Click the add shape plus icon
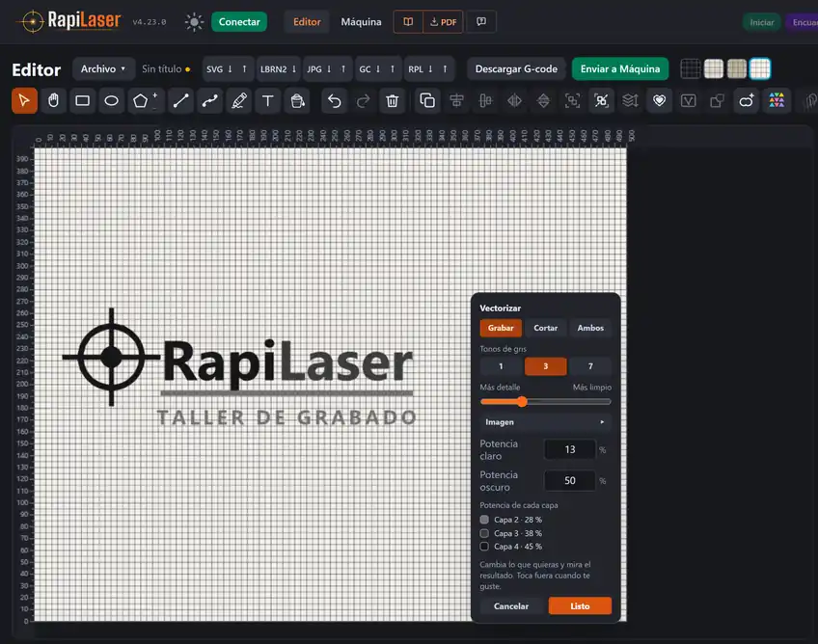This screenshot has width=818, height=644. click(x=747, y=100)
